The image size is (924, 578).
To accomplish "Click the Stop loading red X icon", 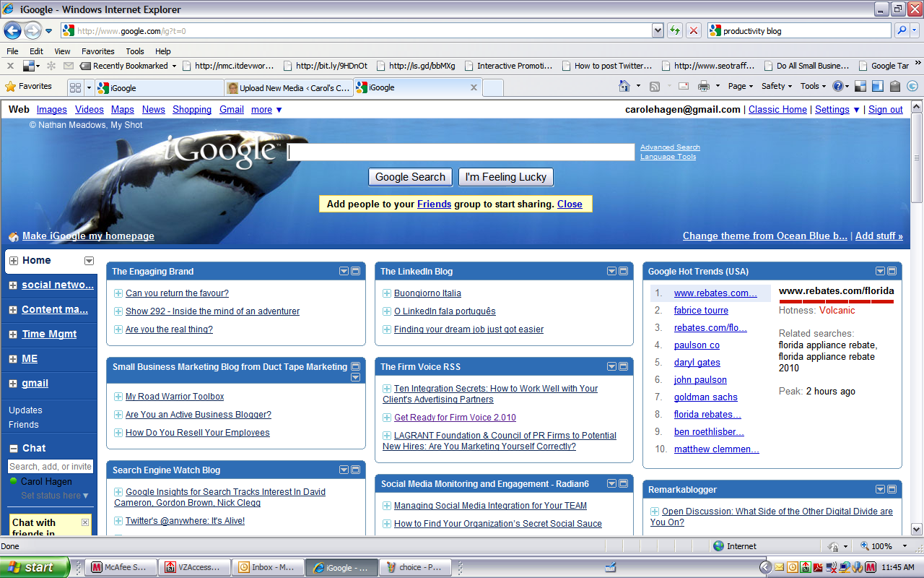I will click(693, 30).
